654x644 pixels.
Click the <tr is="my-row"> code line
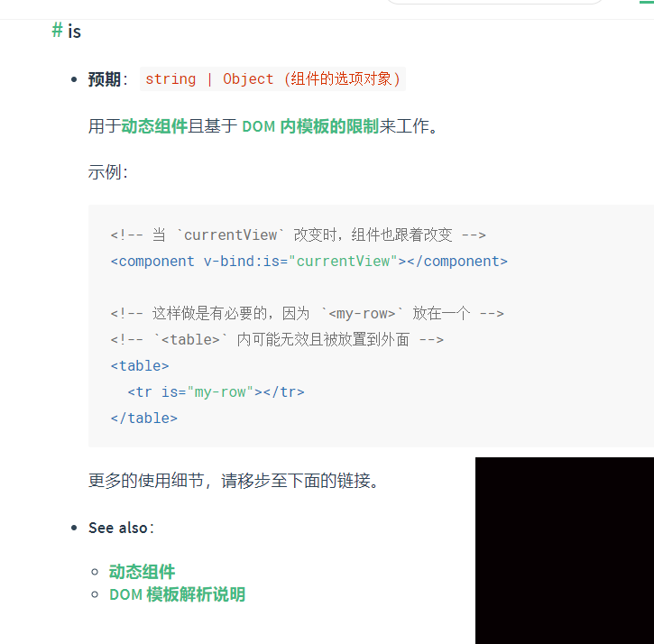tap(216, 392)
